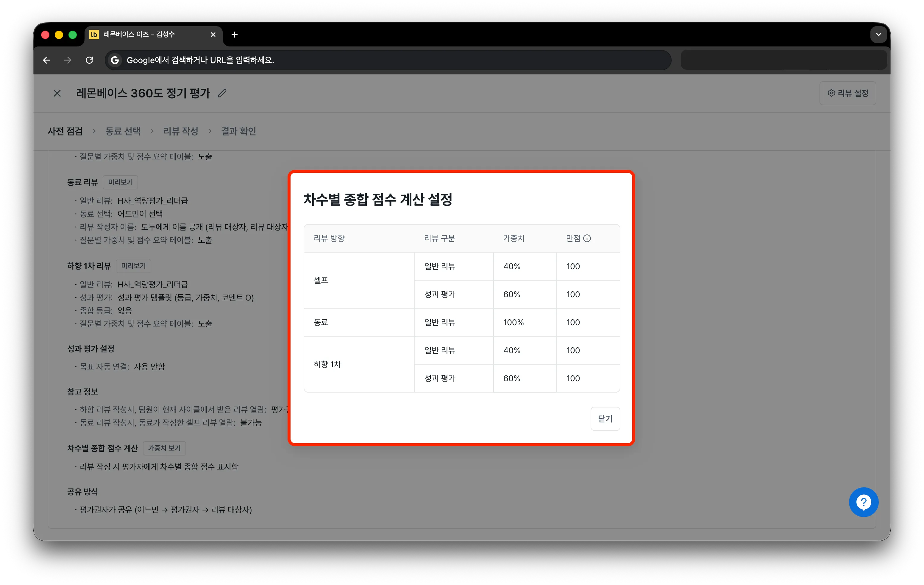The image size is (924, 585).
Task: Click the 가중치 보기 button
Action: [x=164, y=448]
